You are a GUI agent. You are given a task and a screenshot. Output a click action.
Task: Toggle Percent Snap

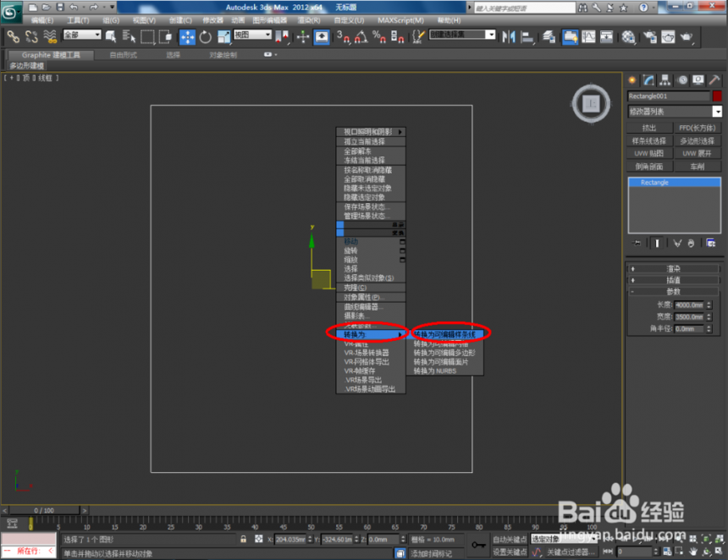[379, 36]
